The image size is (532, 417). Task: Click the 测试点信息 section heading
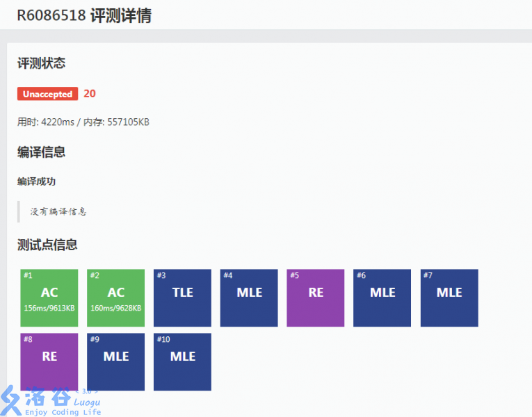tap(47, 244)
